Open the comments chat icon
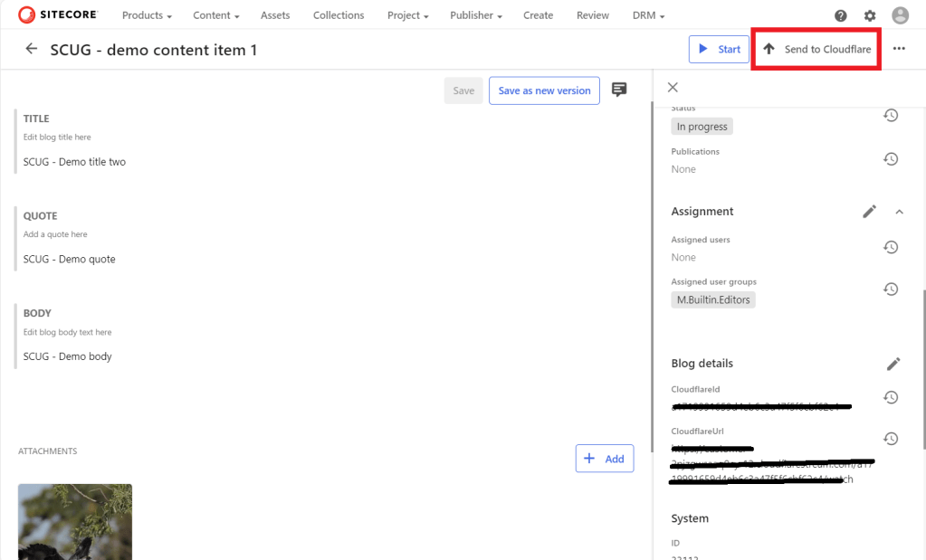 pyautogui.click(x=619, y=90)
